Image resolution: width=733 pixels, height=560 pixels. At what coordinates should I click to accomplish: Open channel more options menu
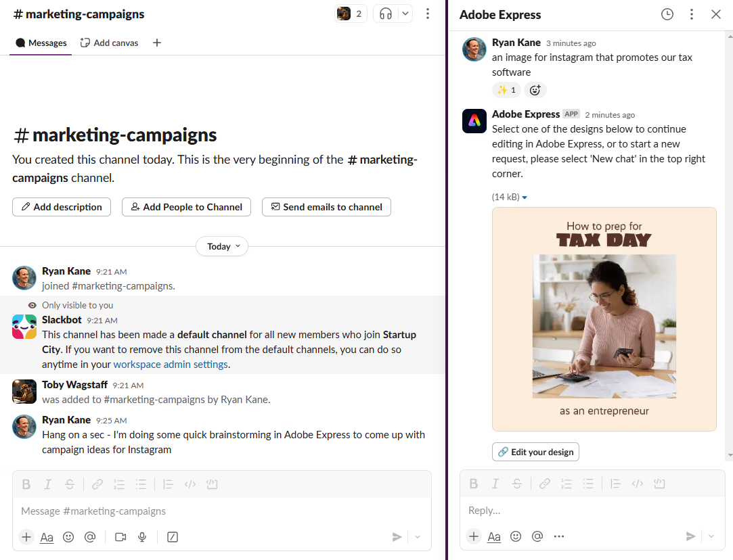pos(427,14)
